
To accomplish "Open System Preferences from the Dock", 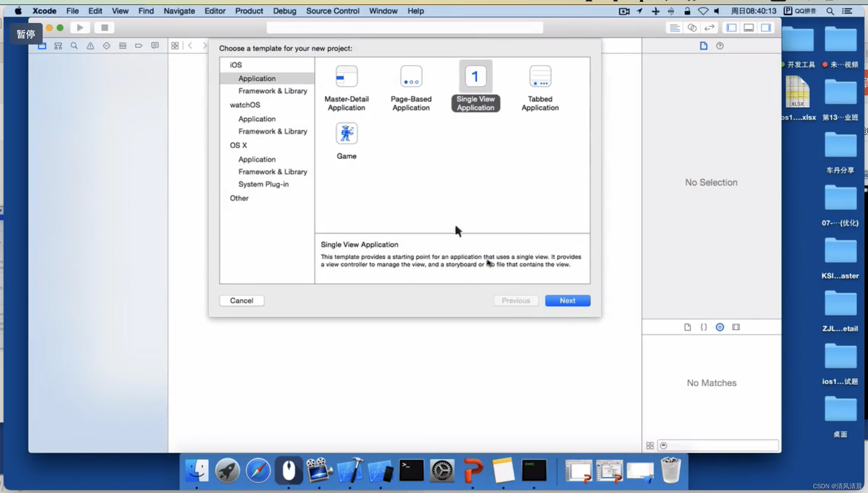I will click(x=442, y=470).
